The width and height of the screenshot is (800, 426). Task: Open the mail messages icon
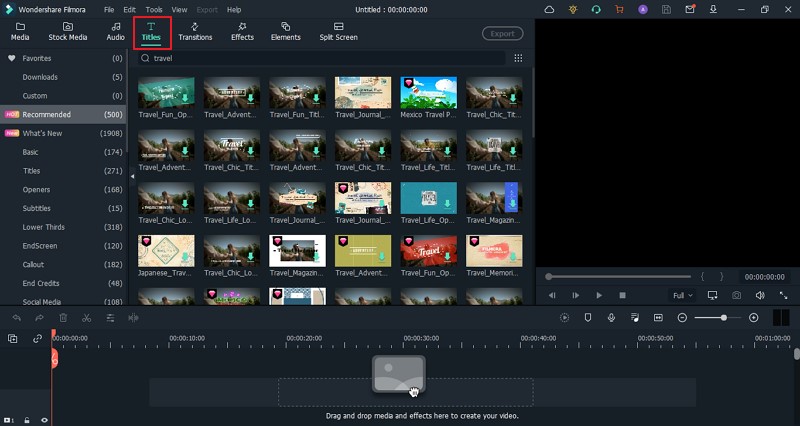point(690,10)
